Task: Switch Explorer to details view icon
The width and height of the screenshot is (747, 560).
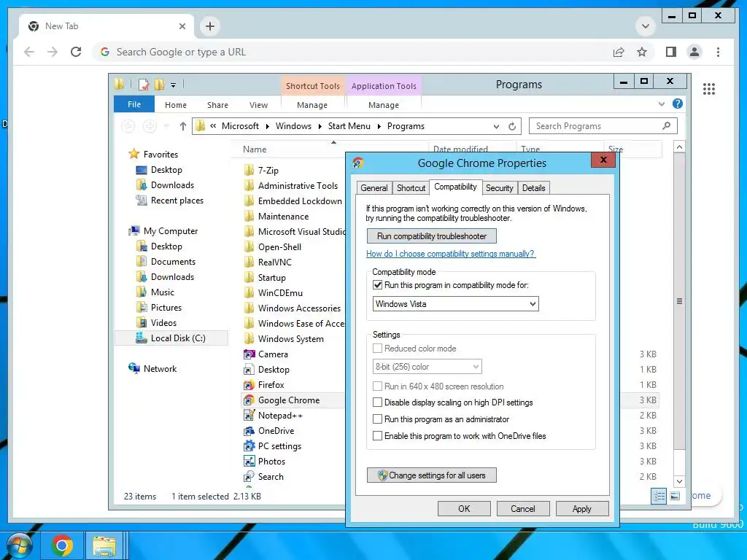Action: 659,496
